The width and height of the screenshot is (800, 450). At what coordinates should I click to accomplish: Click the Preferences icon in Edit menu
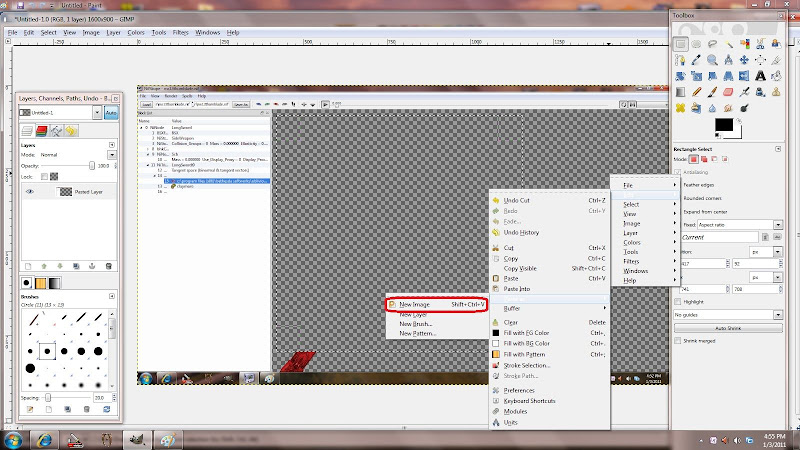(x=495, y=389)
